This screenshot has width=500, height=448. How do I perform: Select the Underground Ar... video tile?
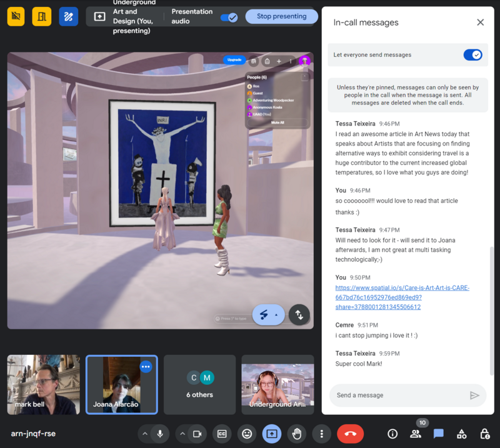click(x=277, y=384)
